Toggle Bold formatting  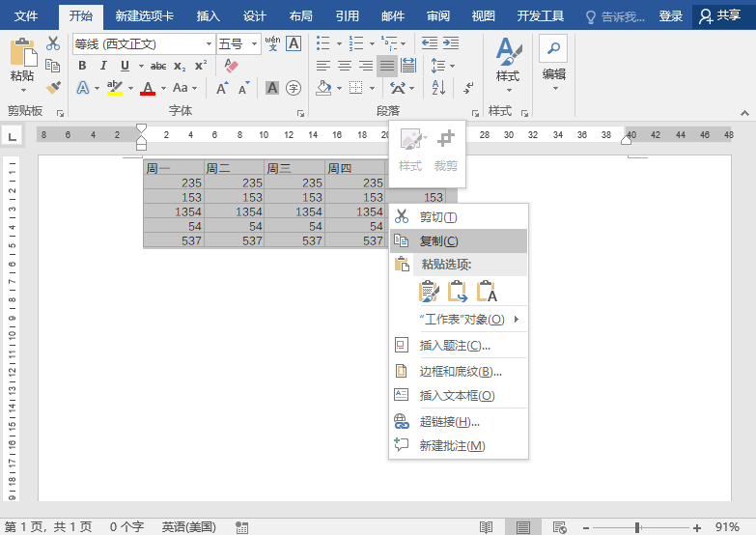click(82, 66)
